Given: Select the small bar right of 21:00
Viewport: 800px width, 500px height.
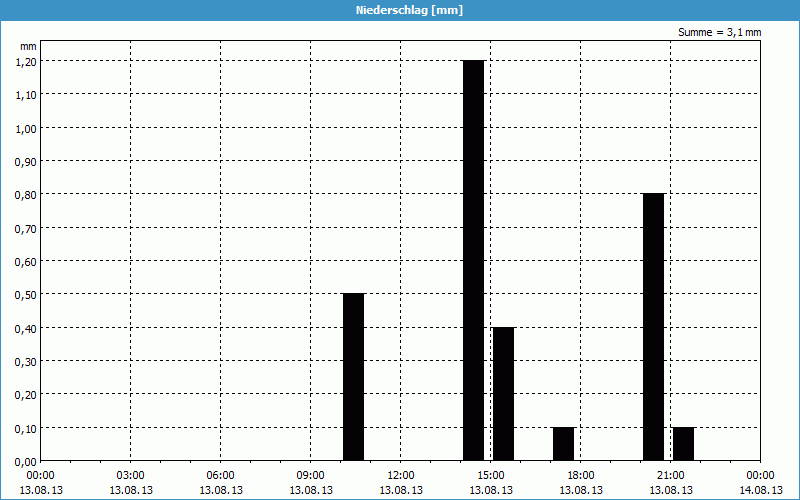Looking at the screenshot, I should pos(683,443).
